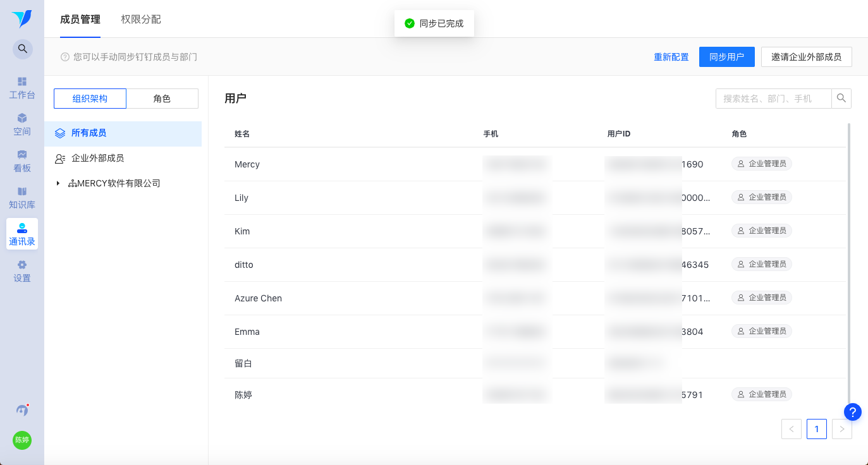868x465 pixels.
Task: Switch to 权限分配 tab
Action: coord(141,20)
